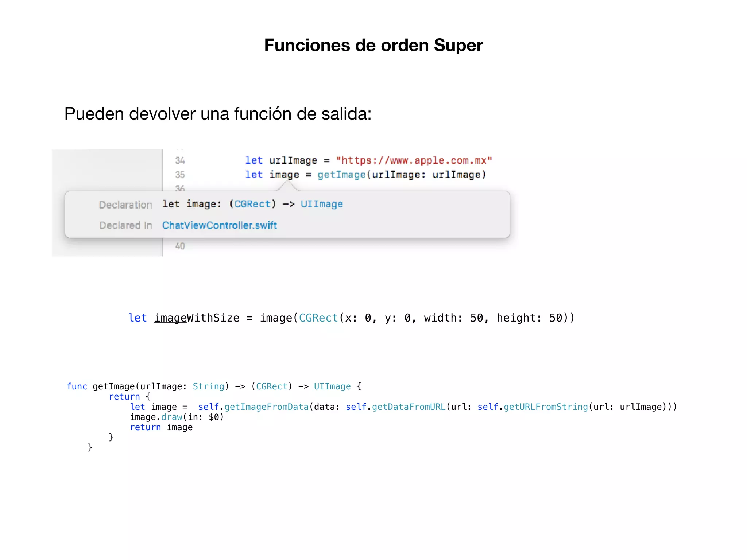
Task: Click the URL string "https://www.apple.com.mx"
Action: pyautogui.click(x=414, y=160)
